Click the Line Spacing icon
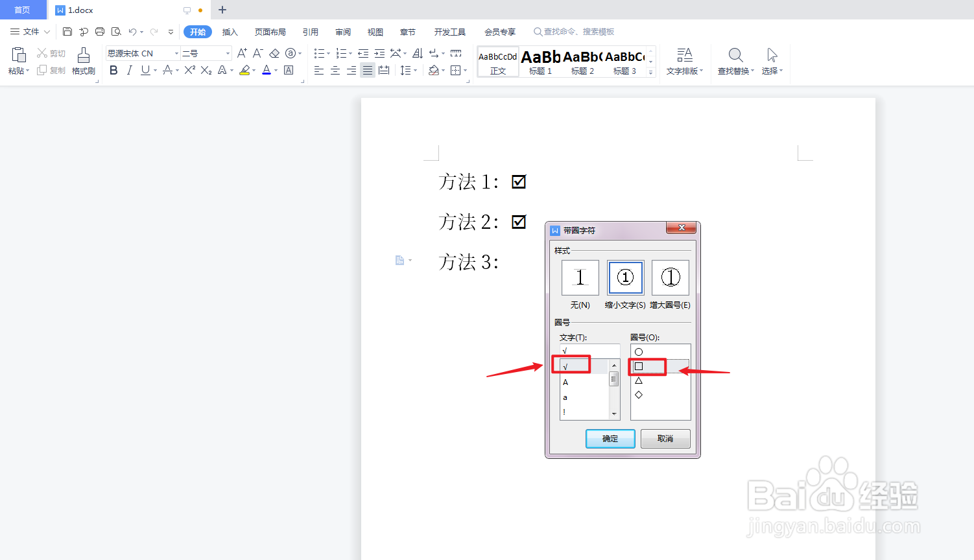 (x=405, y=70)
